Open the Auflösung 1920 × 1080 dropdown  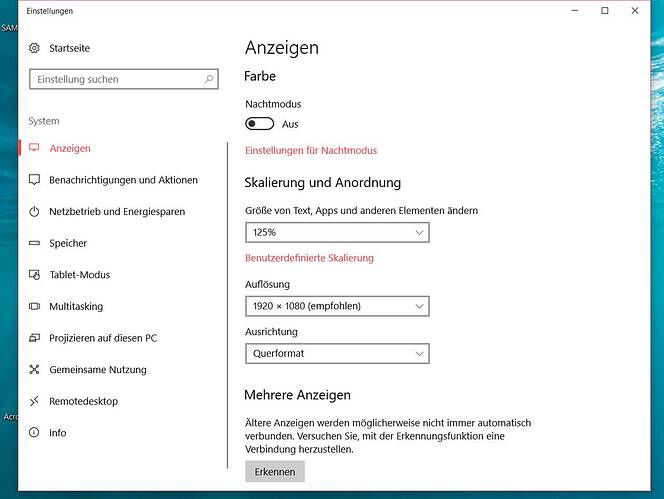click(x=338, y=306)
